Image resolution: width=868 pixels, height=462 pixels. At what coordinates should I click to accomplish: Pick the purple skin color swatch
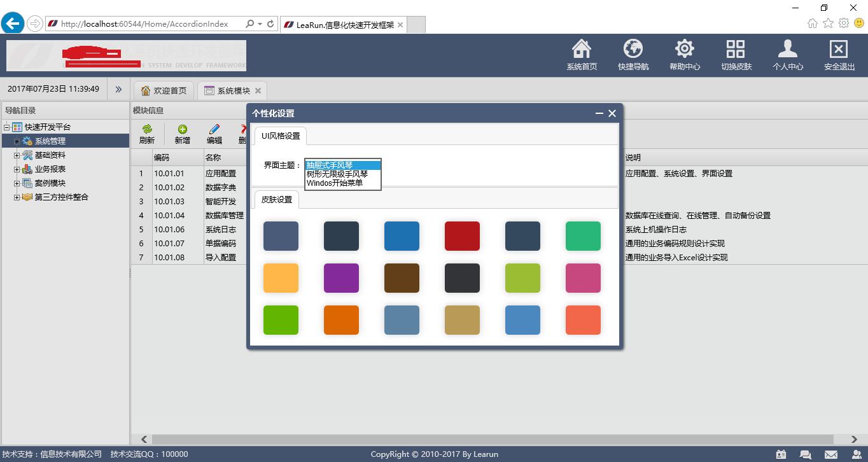pos(341,278)
